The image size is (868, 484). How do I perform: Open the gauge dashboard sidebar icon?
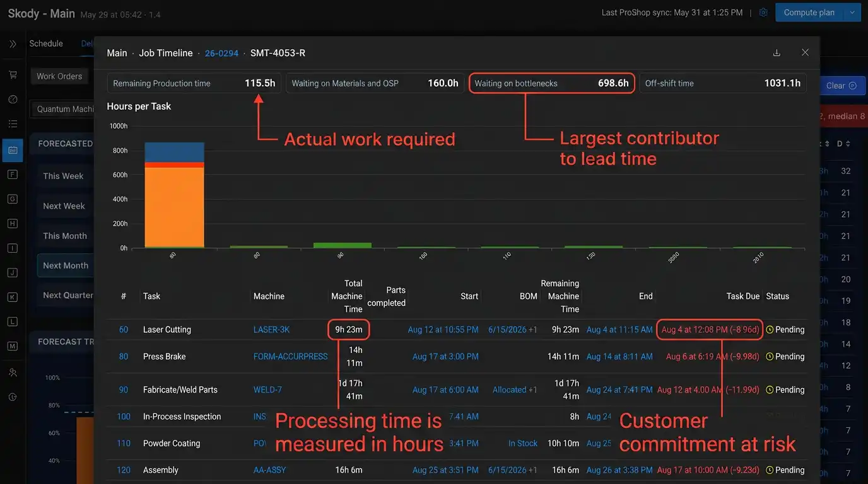click(x=13, y=100)
